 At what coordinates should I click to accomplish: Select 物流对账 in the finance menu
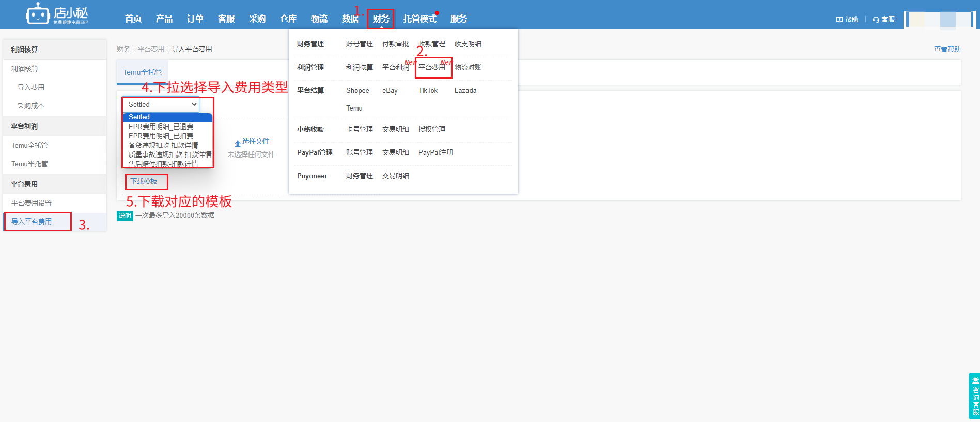point(468,67)
